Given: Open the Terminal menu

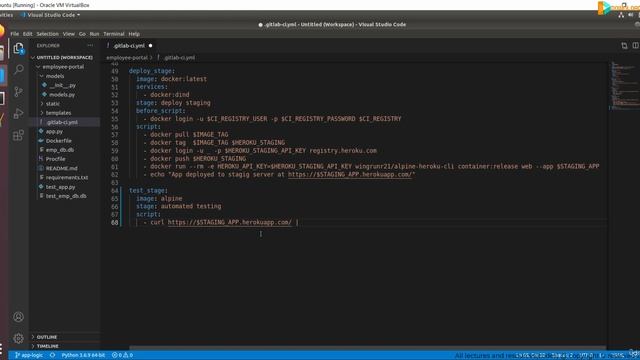Looking at the screenshot, I should tap(113, 34).
